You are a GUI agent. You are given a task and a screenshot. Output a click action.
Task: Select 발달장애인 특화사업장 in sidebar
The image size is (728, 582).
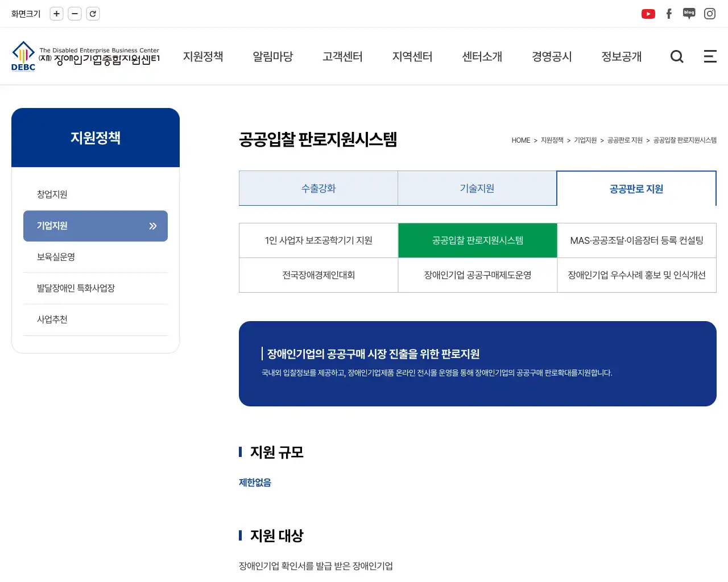point(96,288)
